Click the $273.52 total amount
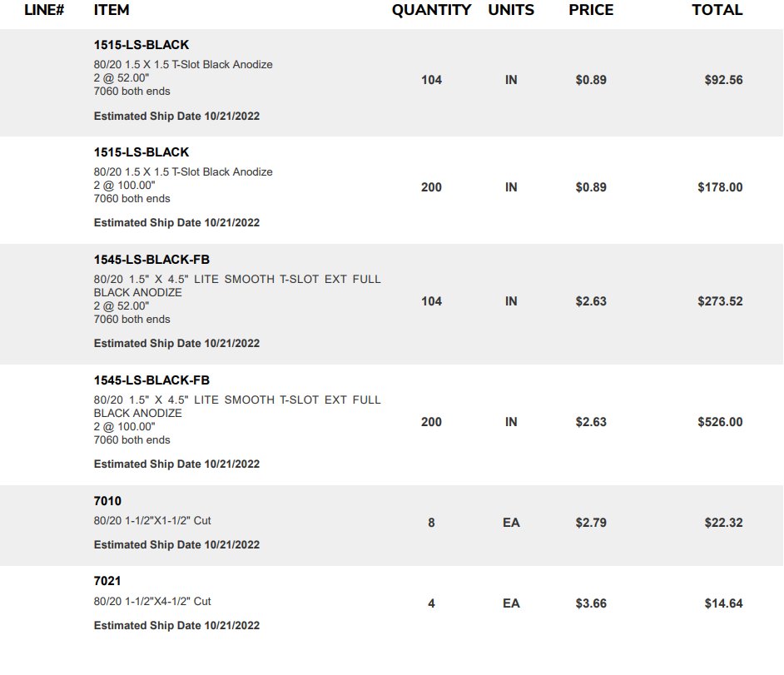Viewport: 784px width, 675px height. coord(720,301)
